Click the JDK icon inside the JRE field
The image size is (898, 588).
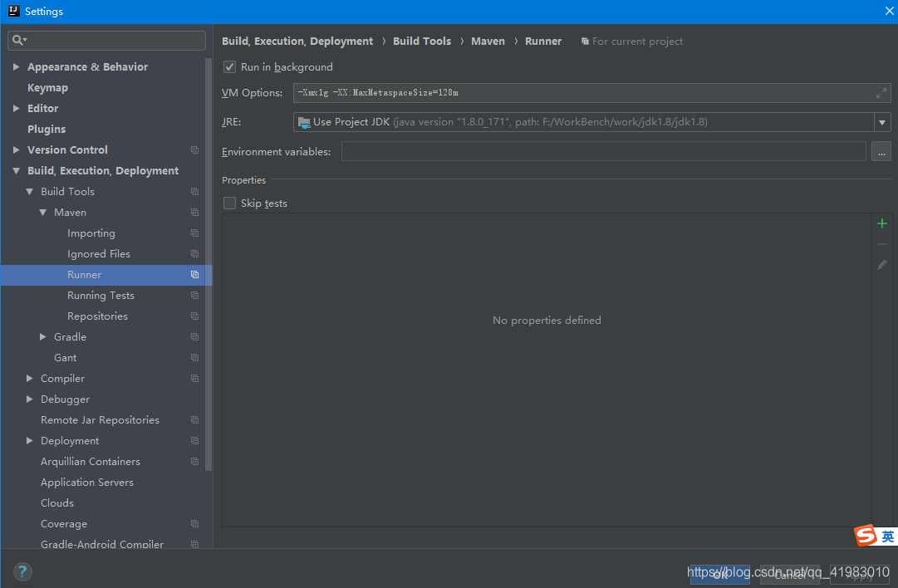[x=304, y=121]
